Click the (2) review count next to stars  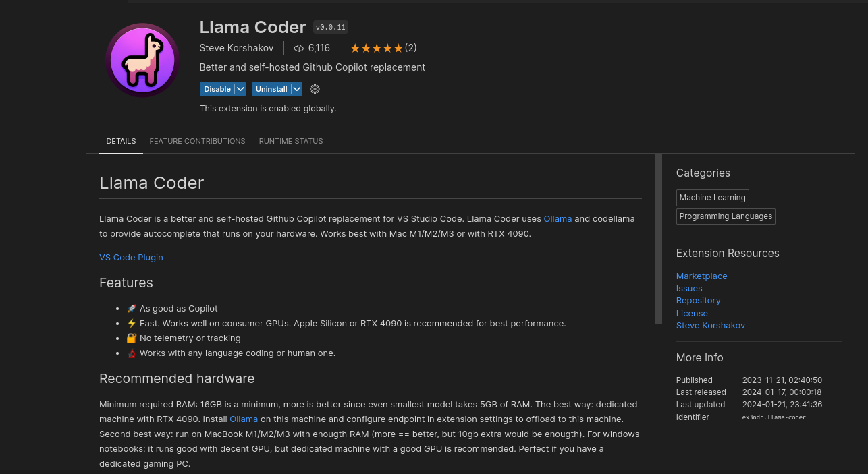[x=411, y=48]
